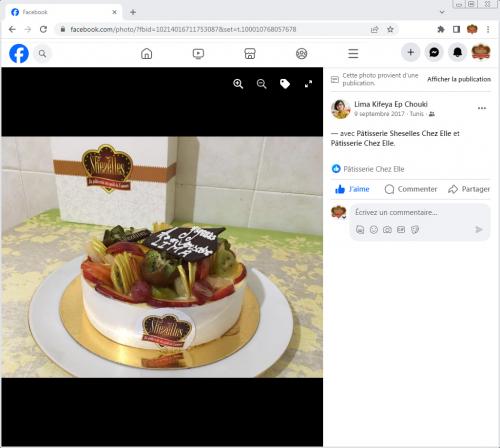
Task: Select the Facebook browser tab
Action: point(63,12)
